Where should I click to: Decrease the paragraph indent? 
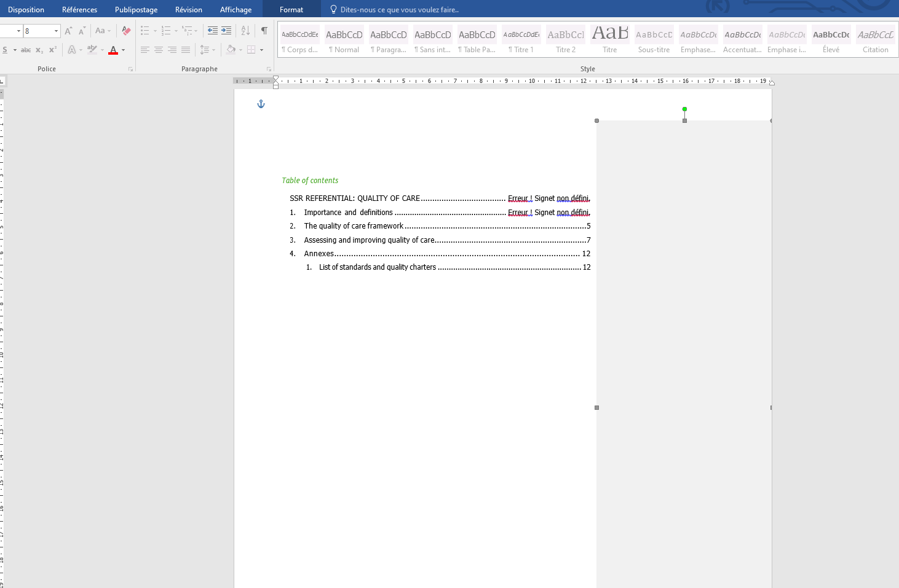212,30
